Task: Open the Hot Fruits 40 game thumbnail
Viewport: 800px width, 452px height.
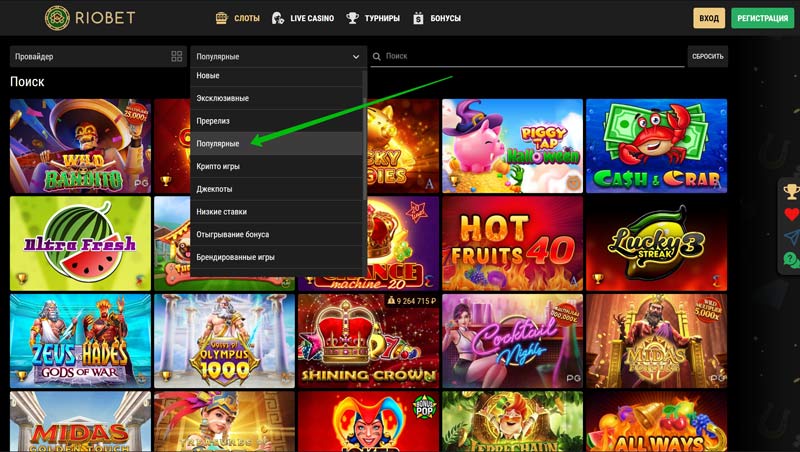Action: (x=512, y=241)
